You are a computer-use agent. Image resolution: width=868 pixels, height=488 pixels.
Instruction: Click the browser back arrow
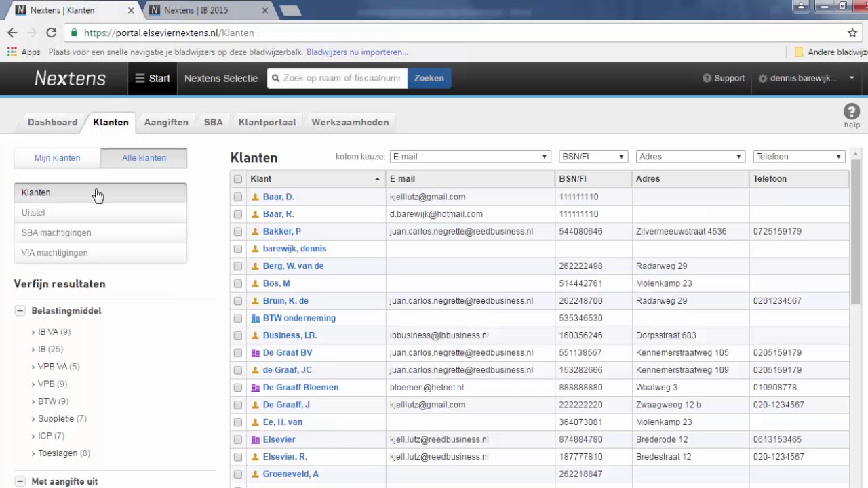click(x=12, y=33)
